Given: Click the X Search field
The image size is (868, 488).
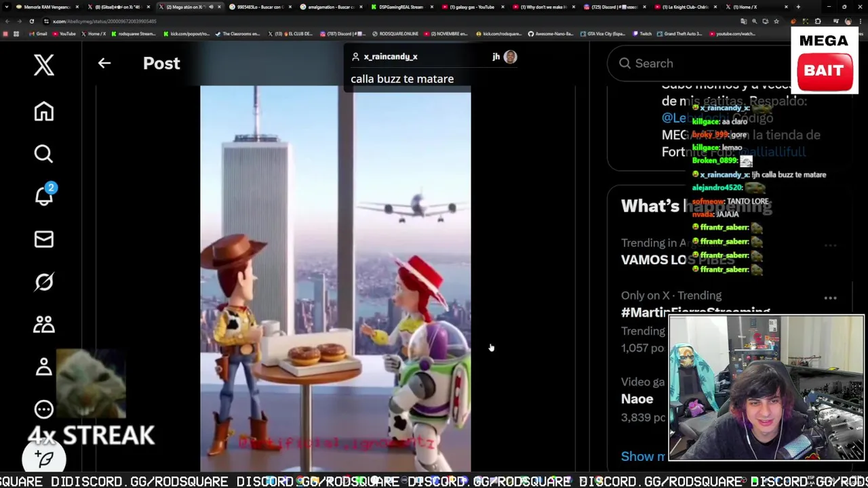Looking at the screenshot, I should pos(698,63).
